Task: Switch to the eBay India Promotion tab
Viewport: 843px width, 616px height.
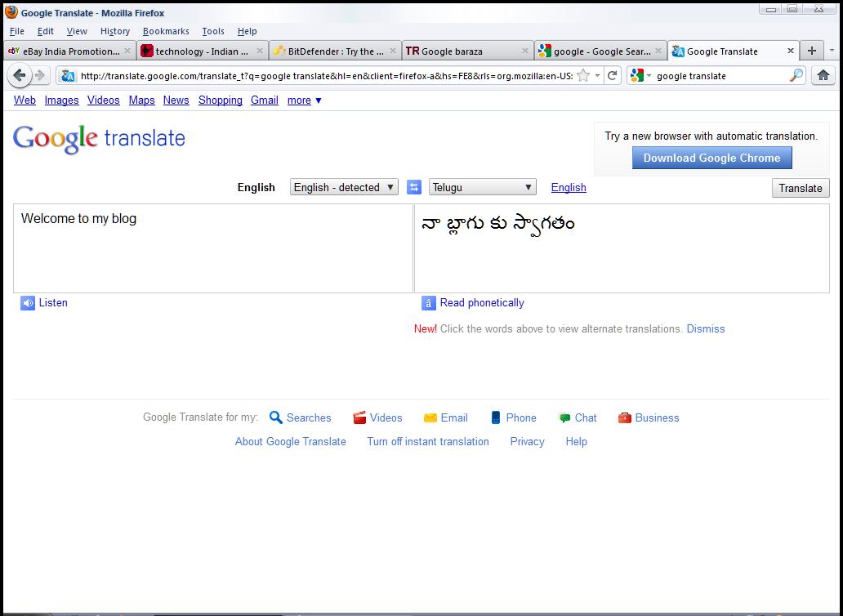Action: tap(69, 51)
